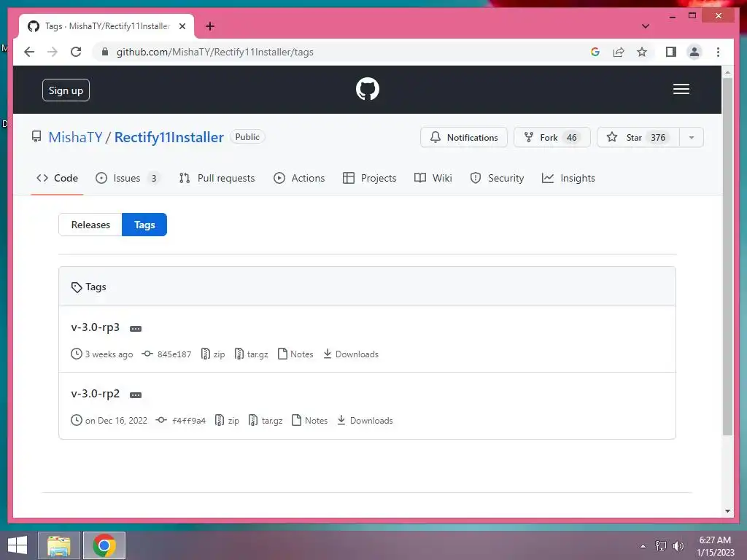Open the Actions tab
This screenshot has width=747, height=560.
pyautogui.click(x=299, y=178)
